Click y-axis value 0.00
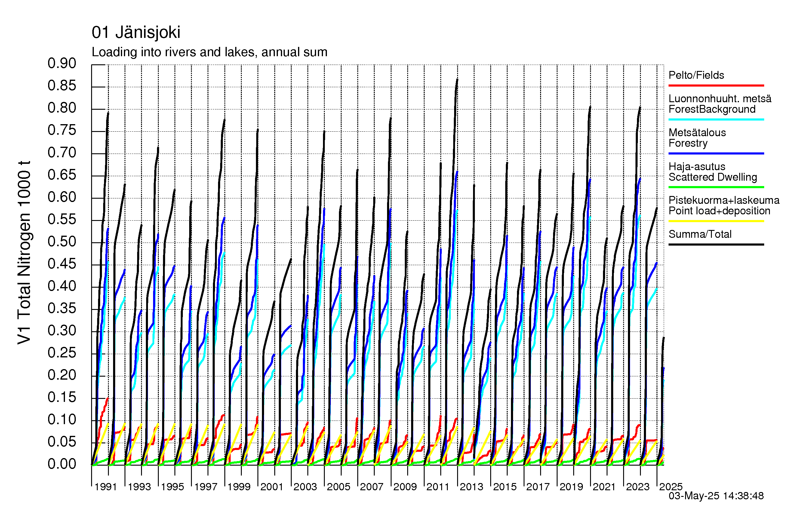 [62, 464]
